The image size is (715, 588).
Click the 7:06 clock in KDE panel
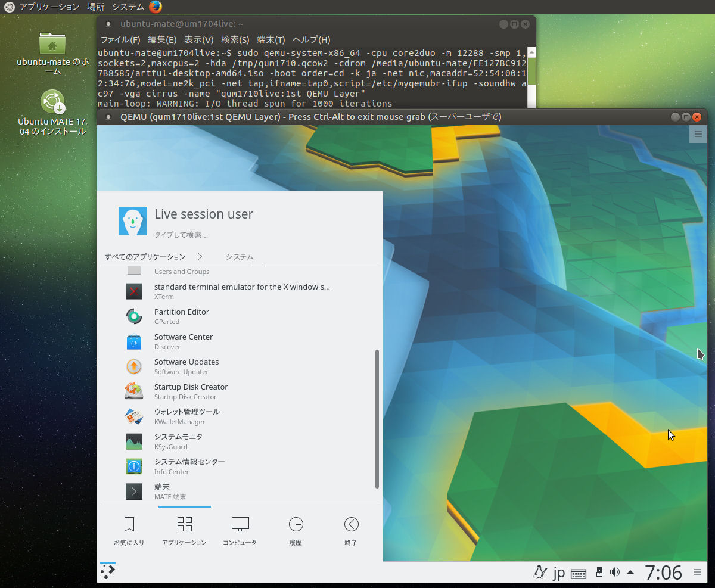(663, 573)
